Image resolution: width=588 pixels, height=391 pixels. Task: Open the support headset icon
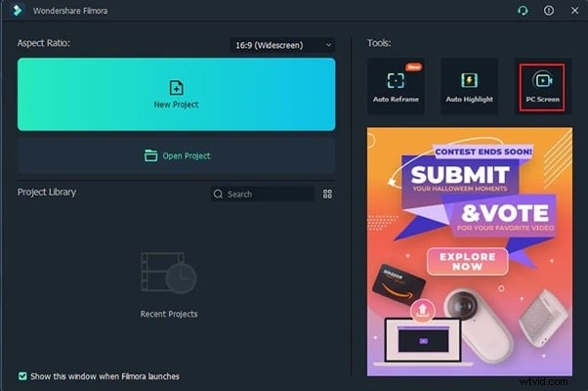[523, 11]
